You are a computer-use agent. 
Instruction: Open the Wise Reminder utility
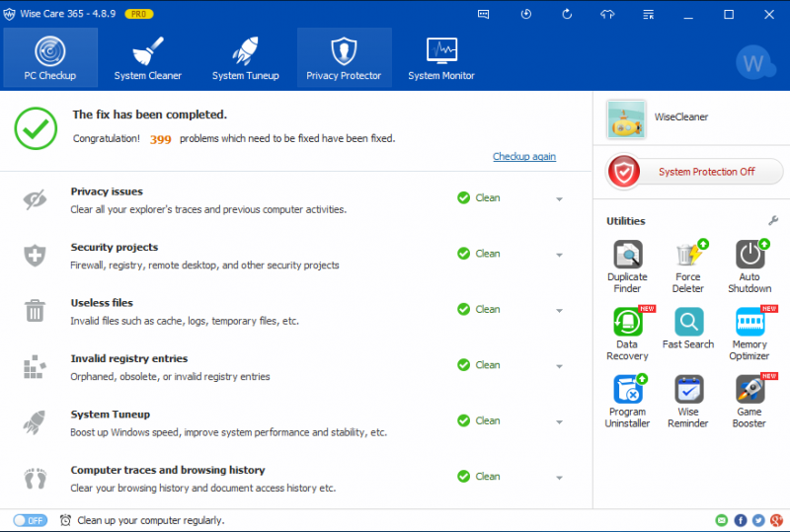point(688,402)
